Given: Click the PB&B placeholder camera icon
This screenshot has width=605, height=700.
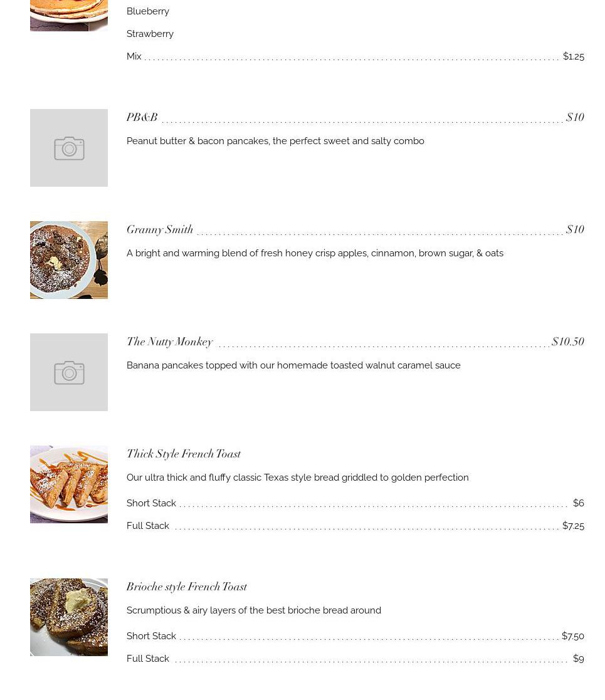Looking at the screenshot, I should pyautogui.click(x=69, y=148).
